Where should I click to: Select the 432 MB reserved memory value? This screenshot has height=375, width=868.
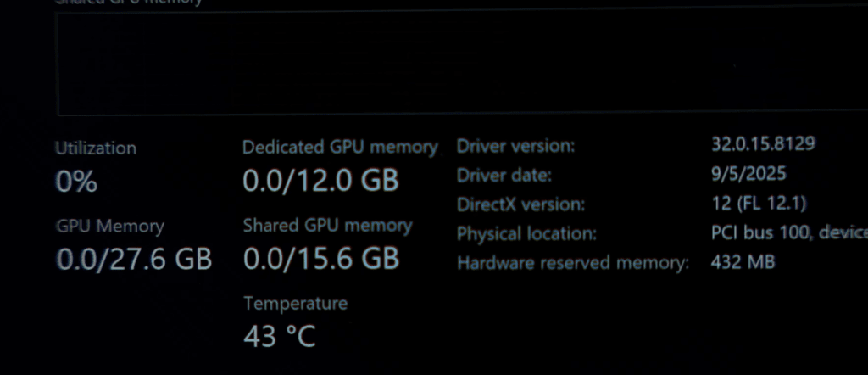(x=743, y=262)
